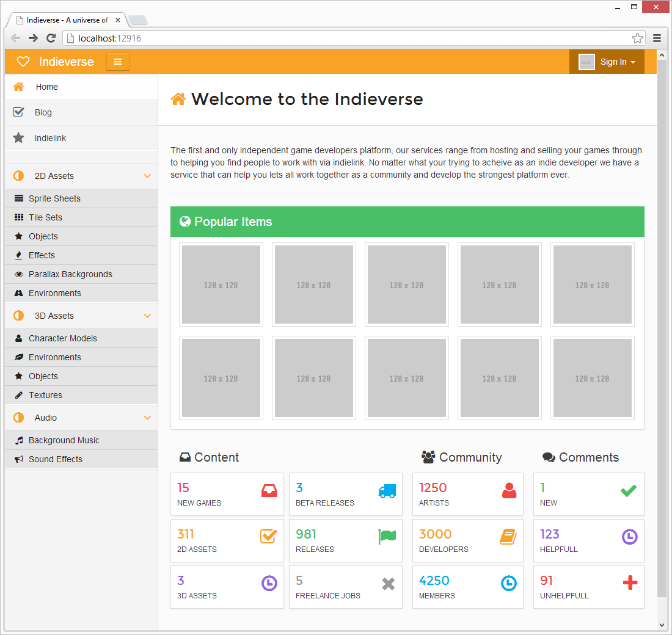This screenshot has height=635, width=672.
Task: Open the 981 Releases stat tile
Action: tap(346, 541)
